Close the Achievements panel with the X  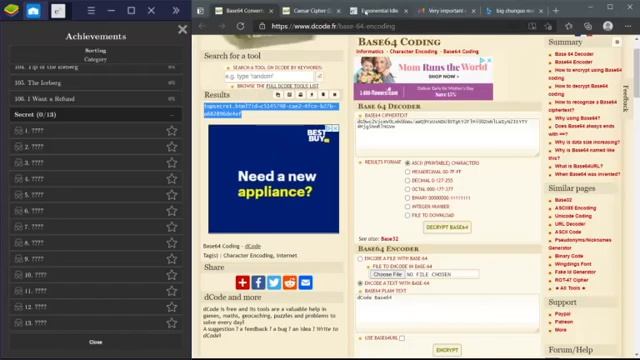pyautogui.click(x=182, y=29)
